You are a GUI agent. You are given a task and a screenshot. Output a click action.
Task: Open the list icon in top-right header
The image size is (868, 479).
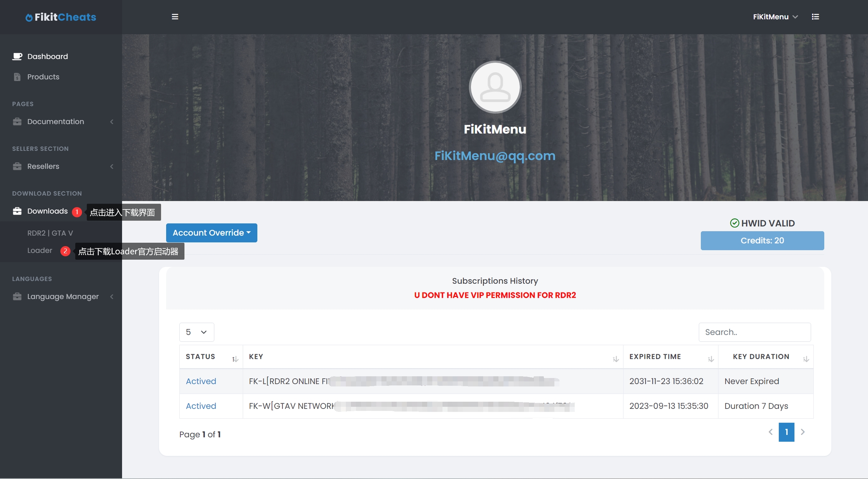[x=815, y=17]
